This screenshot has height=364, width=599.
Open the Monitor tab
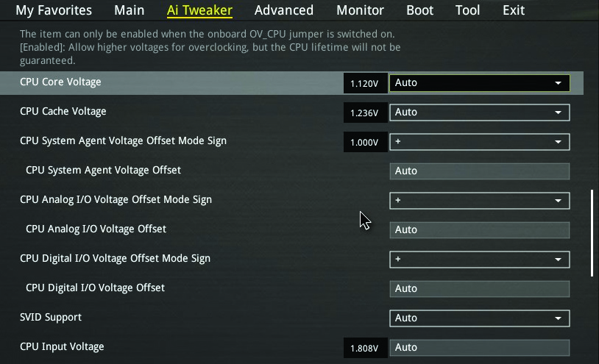(360, 10)
